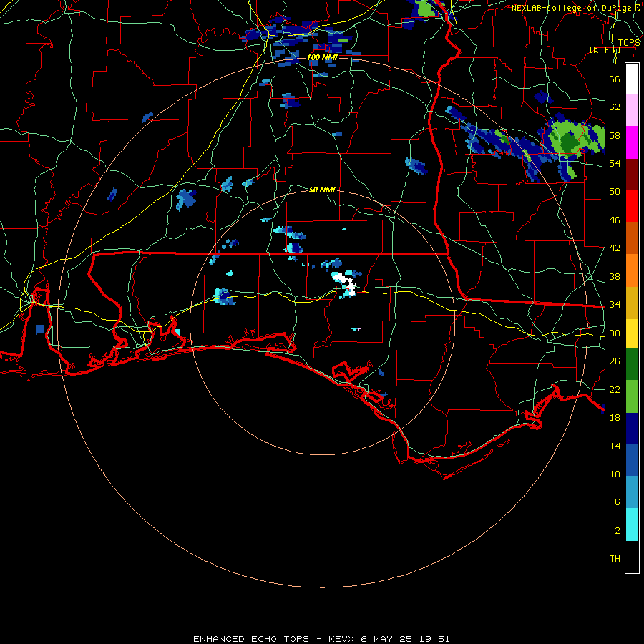Click the "TH" threshold label
Screen dimensions: 644x644
coord(615,559)
